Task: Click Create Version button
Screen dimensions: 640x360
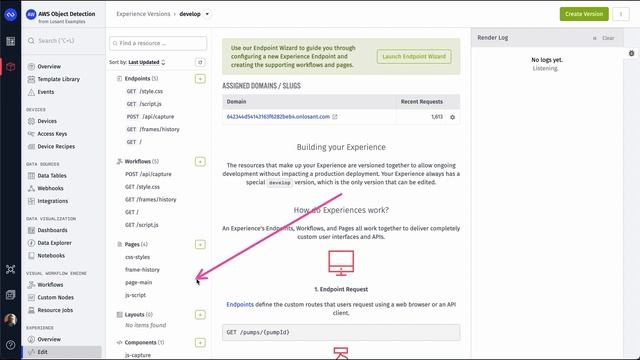Action: [584, 14]
